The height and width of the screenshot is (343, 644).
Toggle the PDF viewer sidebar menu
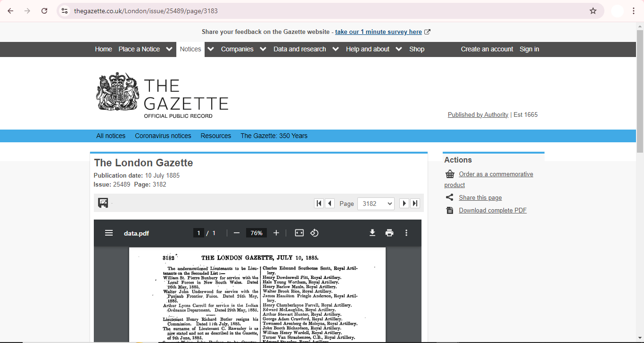coord(109,233)
